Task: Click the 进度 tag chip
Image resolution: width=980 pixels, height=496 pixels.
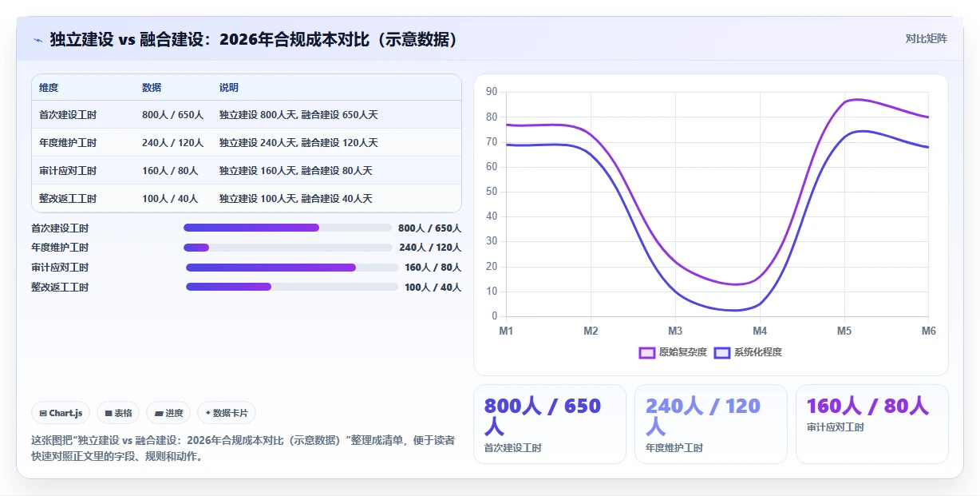Action: point(168,413)
